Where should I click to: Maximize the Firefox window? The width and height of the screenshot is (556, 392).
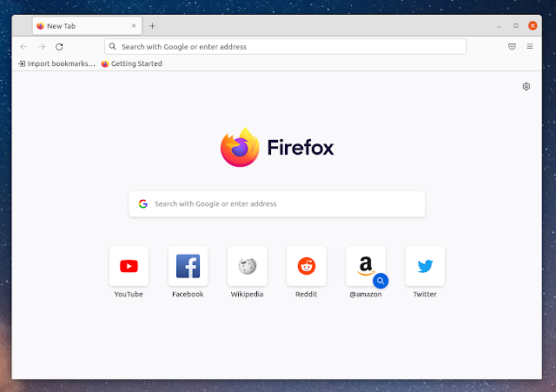click(516, 26)
